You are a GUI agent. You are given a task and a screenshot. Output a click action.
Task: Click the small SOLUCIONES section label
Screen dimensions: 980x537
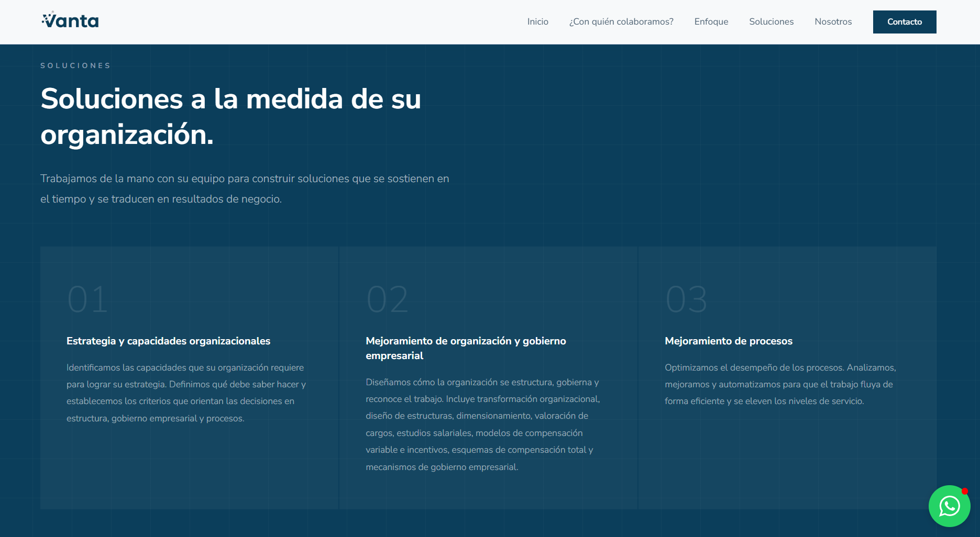pyautogui.click(x=75, y=65)
